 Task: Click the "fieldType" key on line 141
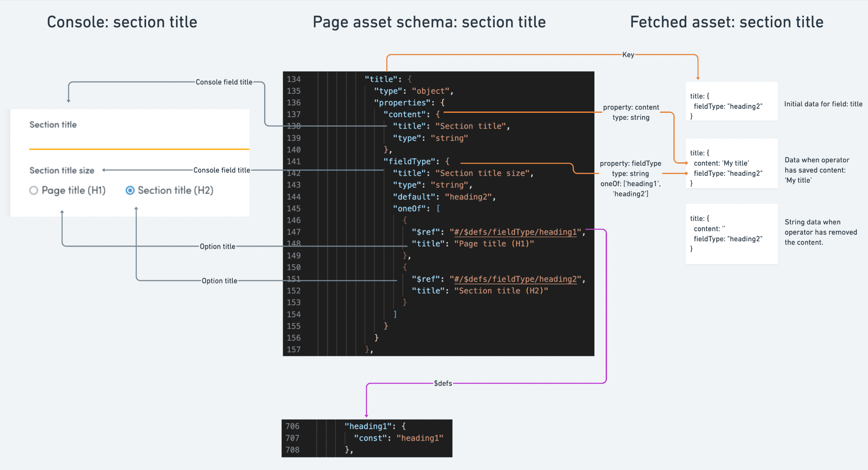tap(409, 161)
